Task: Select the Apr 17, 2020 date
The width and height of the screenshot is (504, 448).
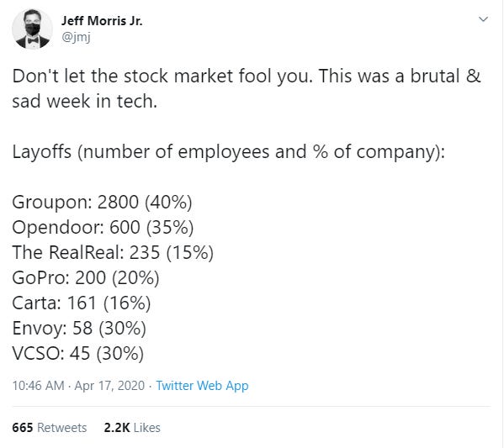Action: 109,385
